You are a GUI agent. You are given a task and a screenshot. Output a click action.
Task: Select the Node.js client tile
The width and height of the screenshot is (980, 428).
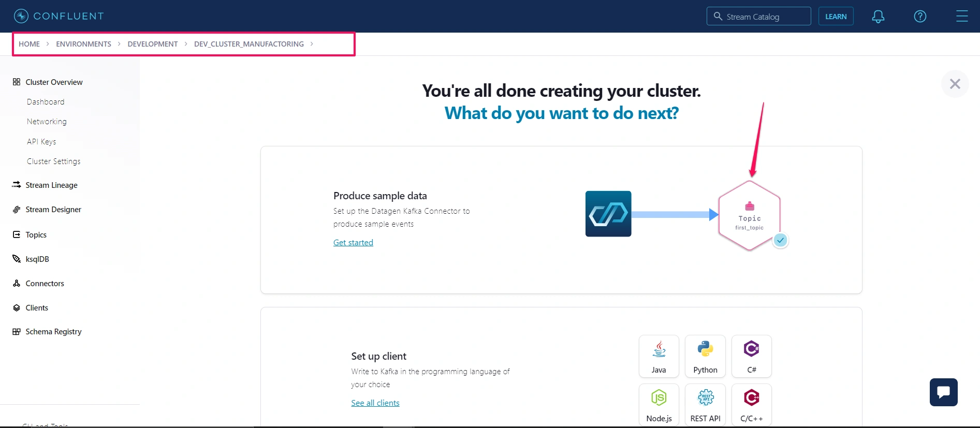659,405
